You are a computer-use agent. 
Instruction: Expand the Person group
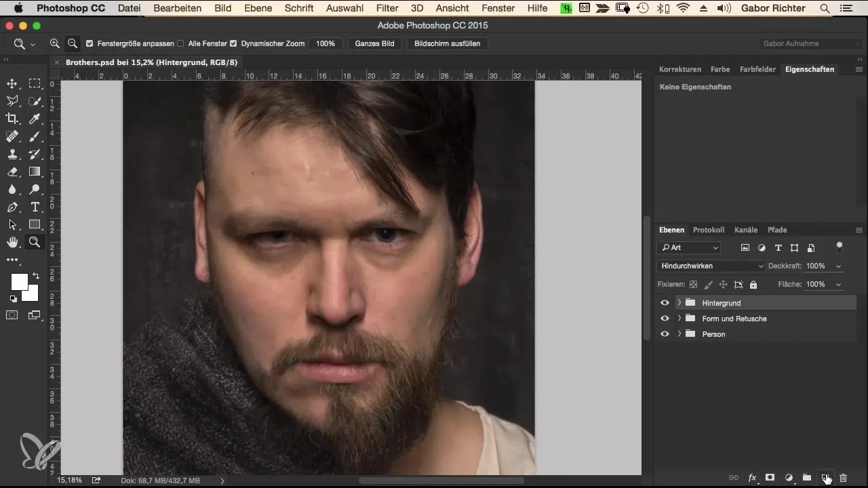pos(679,334)
